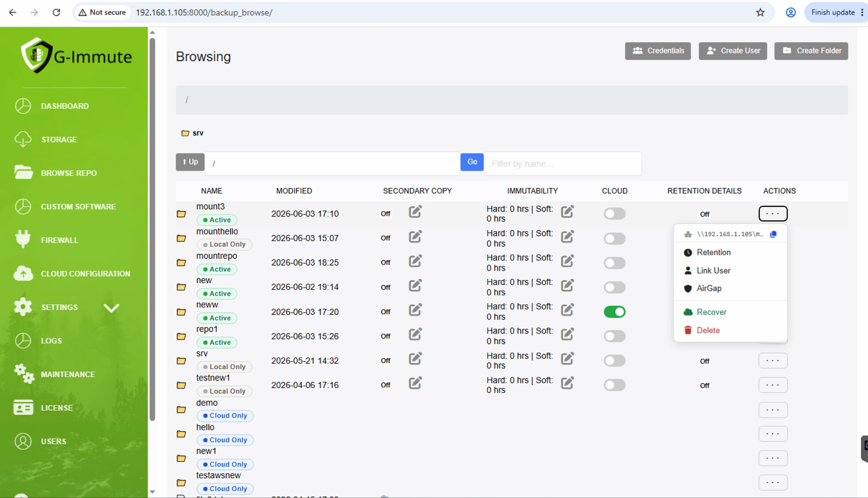Open the mount3 folder icon
This screenshot has width=868, height=498.
click(x=181, y=214)
